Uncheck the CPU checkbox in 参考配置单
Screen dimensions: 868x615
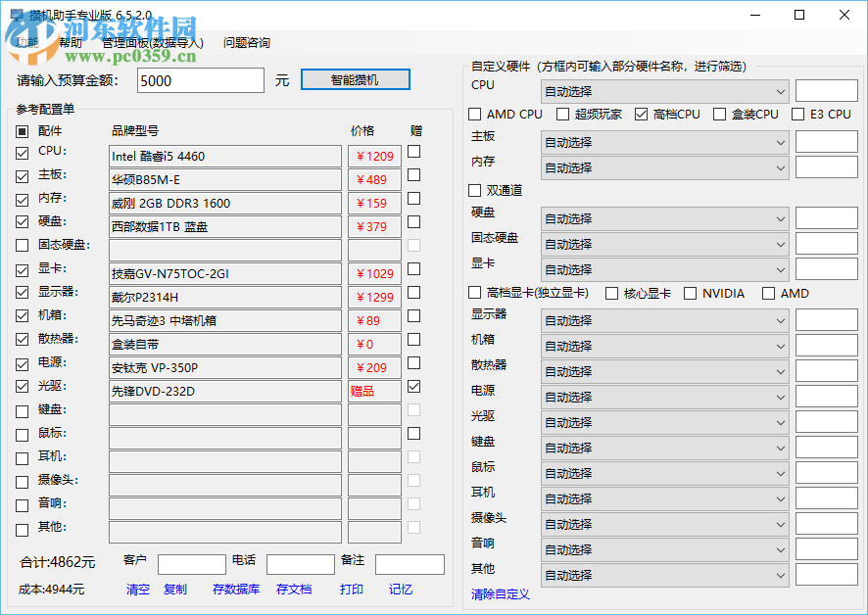click(22, 152)
